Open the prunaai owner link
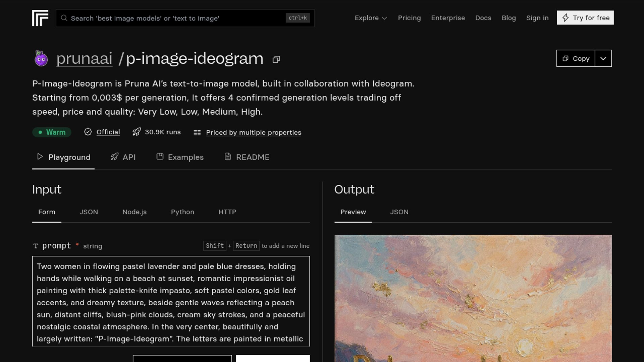 pos(84,59)
